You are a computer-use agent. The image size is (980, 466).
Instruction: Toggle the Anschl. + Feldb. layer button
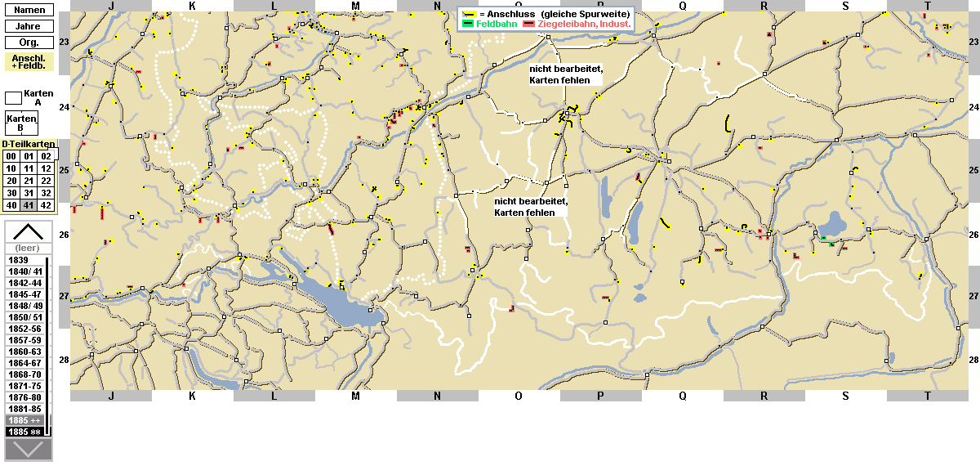point(29,61)
